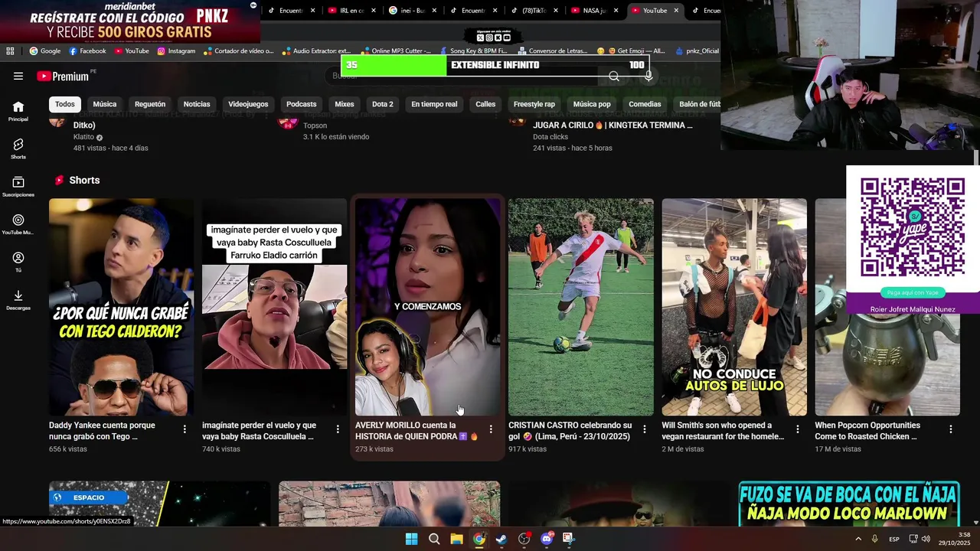The image size is (980, 551).
Task: Click the YouTube Premium logo
Action: (63, 76)
